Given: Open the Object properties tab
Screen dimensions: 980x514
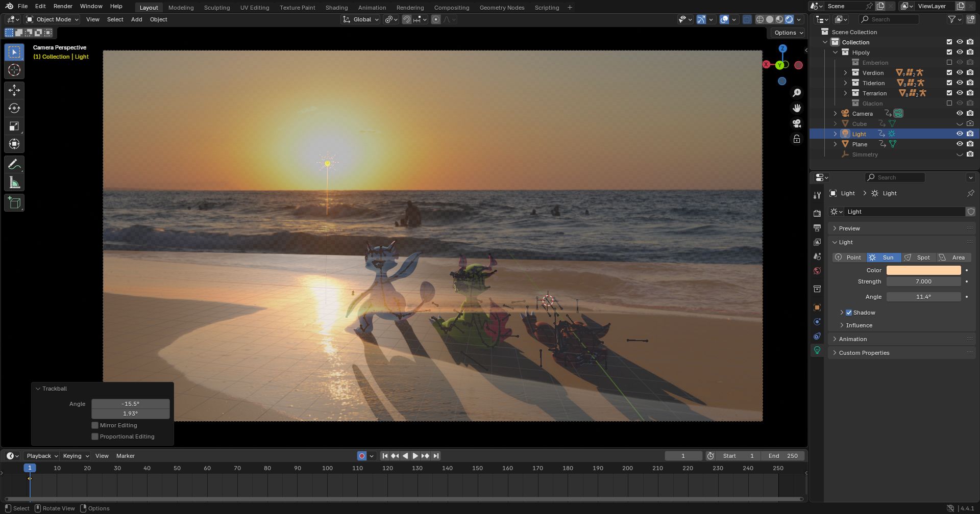Looking at the screenshot, I should click(817, 307).
